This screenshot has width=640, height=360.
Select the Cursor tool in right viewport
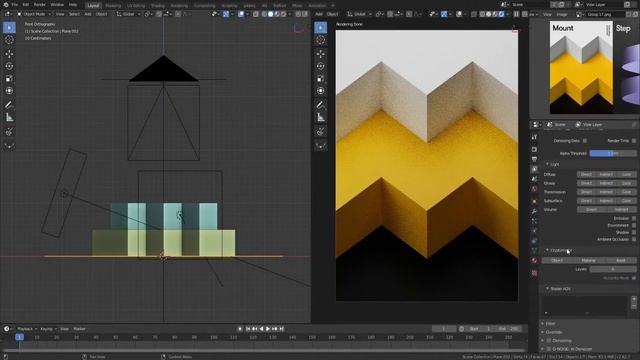(321, 40)
